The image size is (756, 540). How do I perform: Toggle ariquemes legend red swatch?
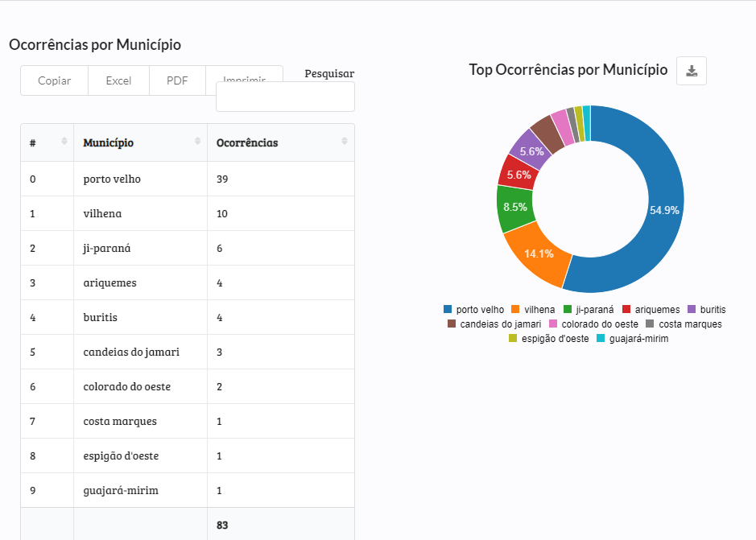pyautogui.click(x=628, y=309)
